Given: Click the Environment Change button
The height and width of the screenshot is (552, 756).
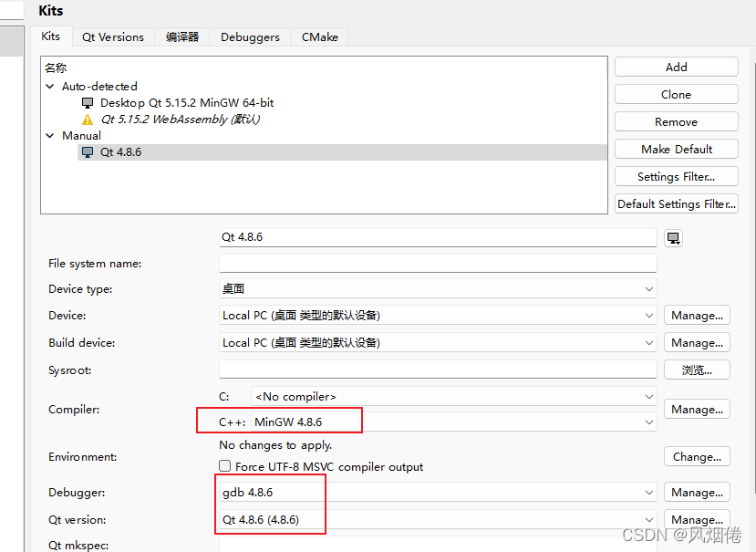Looking at the screenshot, I should (x=697, y=456).
